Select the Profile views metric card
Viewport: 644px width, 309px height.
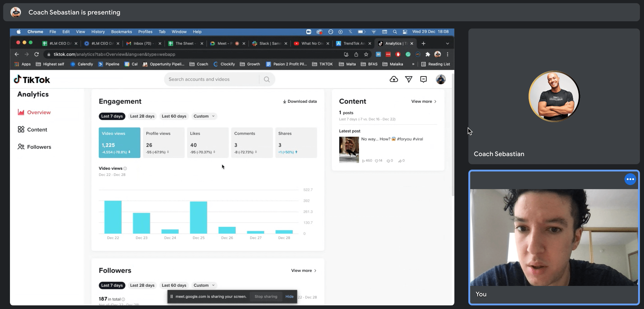pos(164,143)
